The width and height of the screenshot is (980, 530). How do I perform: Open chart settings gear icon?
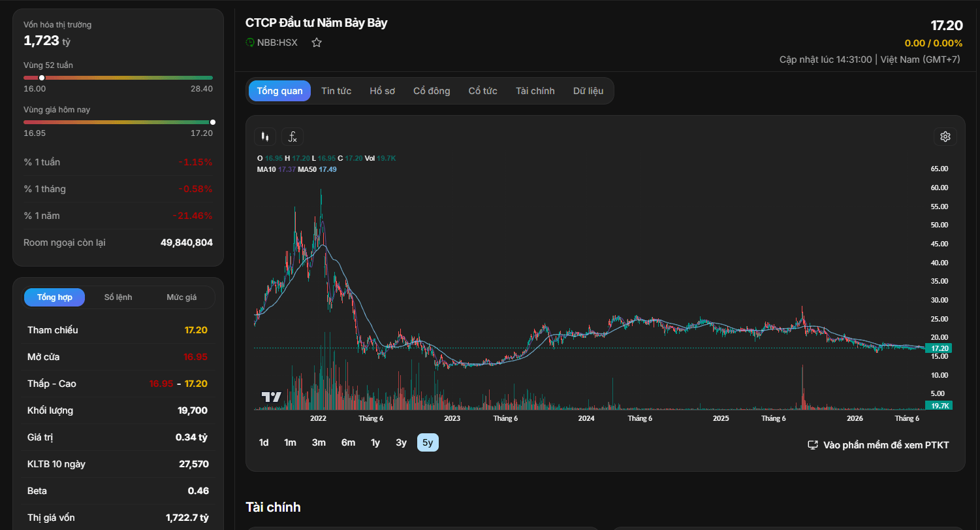tap(945, 137)
